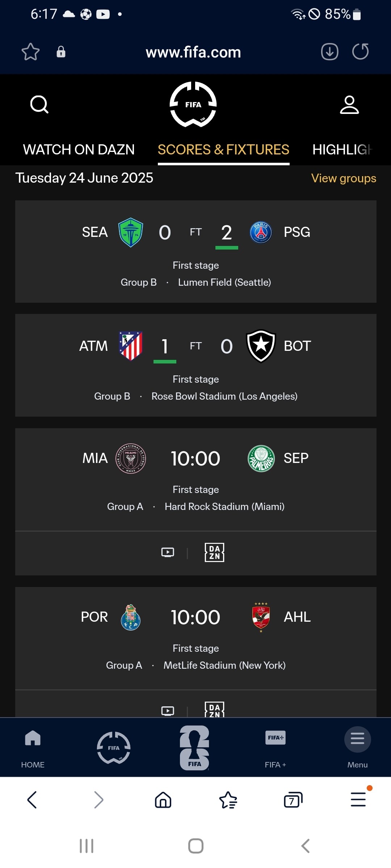Image resolution: width=391 pixels, height=868 pixels.
Task: Click the View groups link
Action: (344, 178)
